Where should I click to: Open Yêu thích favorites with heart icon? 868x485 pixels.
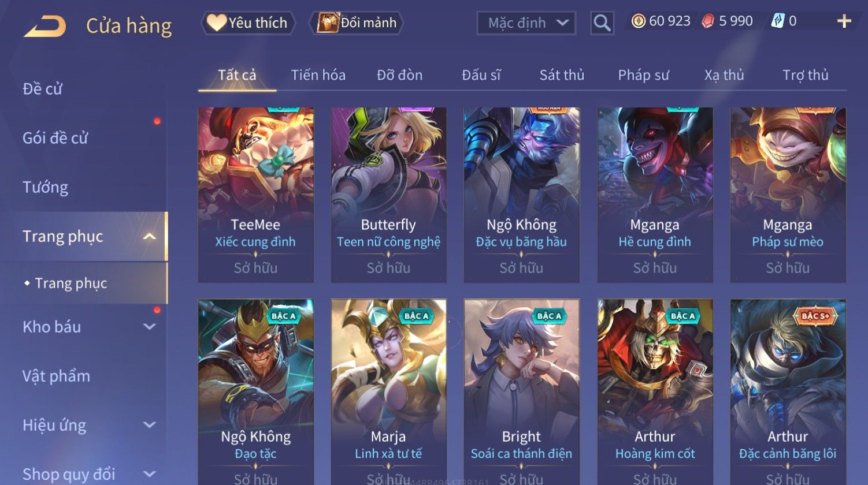(x=248, y=23)
